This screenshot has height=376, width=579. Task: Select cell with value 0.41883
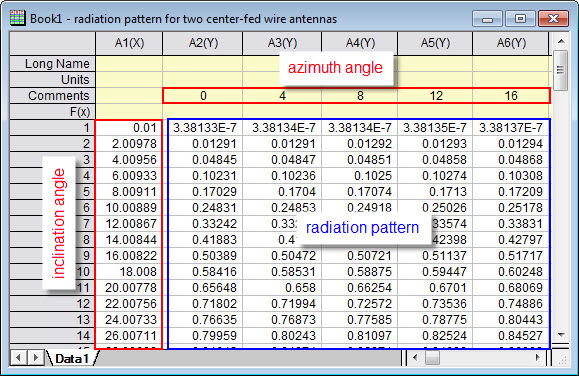tap(203, 240)
